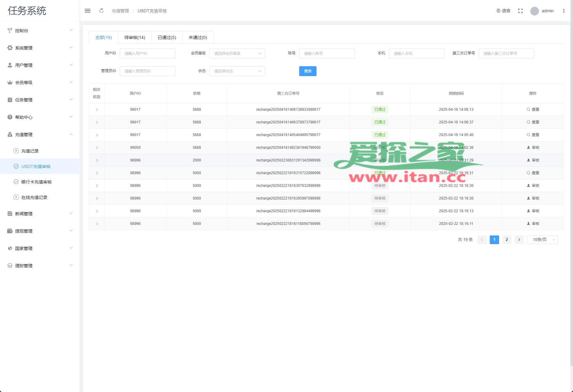Switch to the 待审核(14) tab
The image size is (573, 392).
135,37
